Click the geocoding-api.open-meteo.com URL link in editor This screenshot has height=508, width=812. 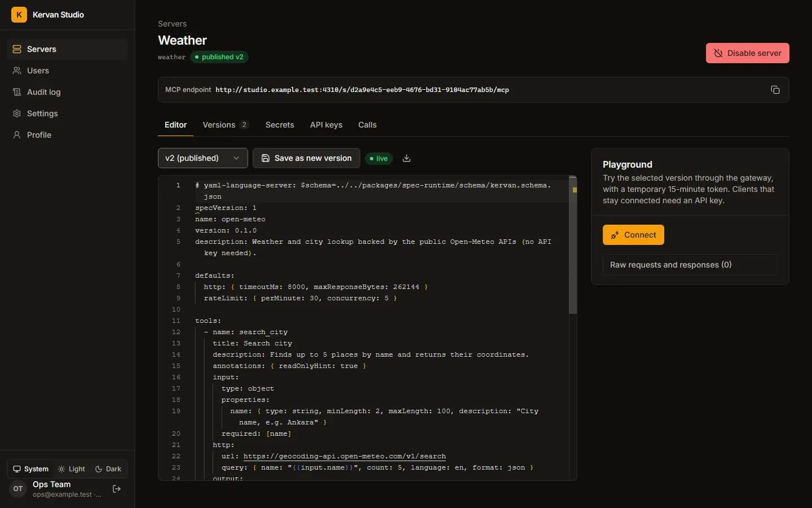click(345, 456)
